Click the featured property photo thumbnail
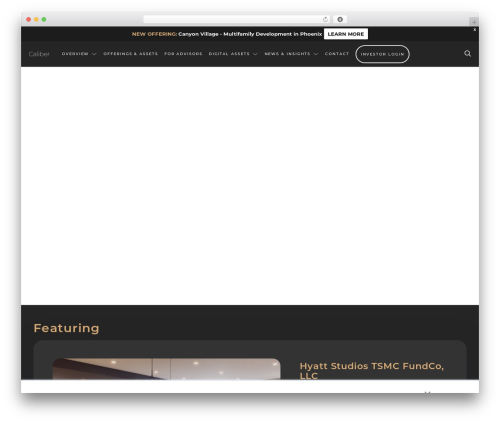Image resolution: width=500 pixels, height=423 pixels. pyautogui.click(x=166, y=369)
